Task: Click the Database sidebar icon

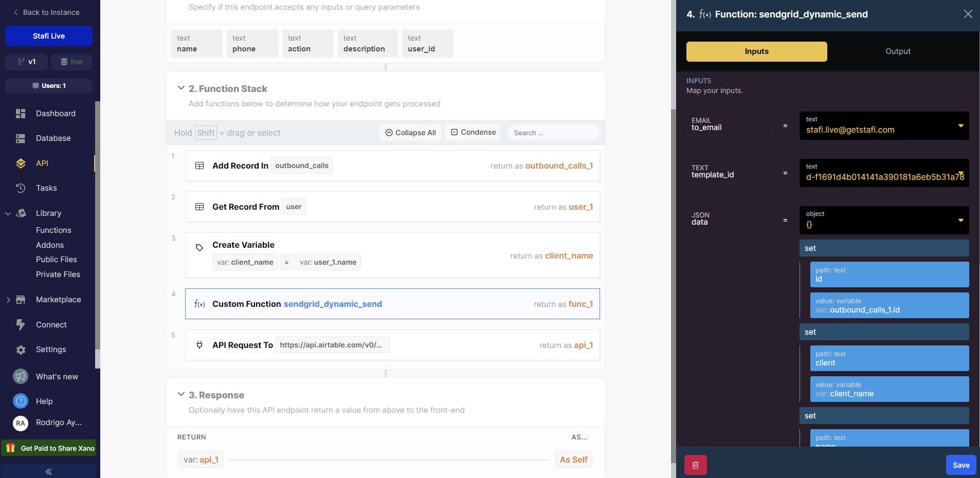Action: (x=21, y=138)
